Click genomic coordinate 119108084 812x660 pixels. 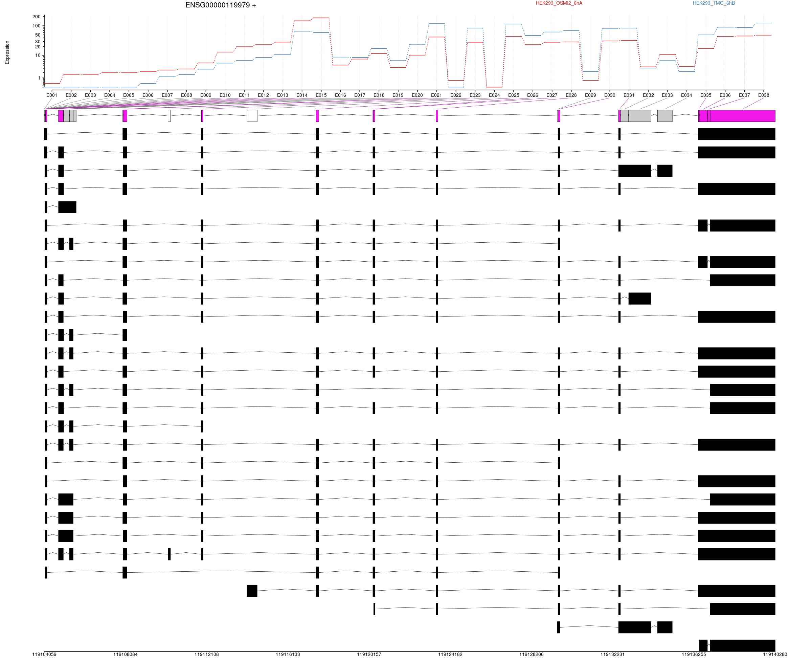pos(126,655)
